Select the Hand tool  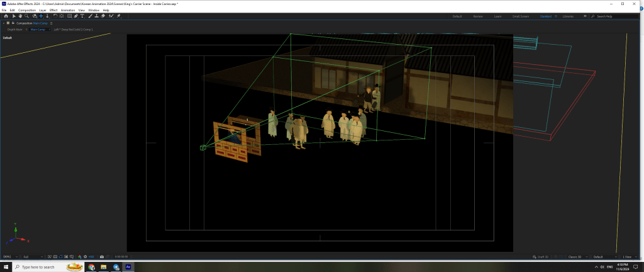[19, 16]
